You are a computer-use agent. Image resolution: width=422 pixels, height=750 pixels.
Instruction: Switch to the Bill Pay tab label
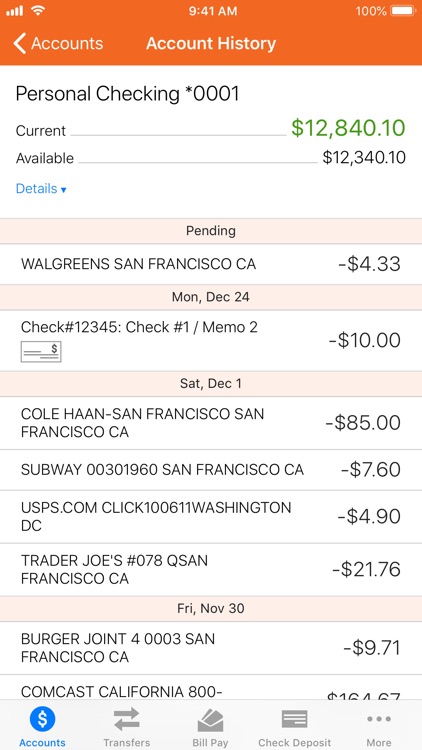pyautogui.click(x=210, y=743)
